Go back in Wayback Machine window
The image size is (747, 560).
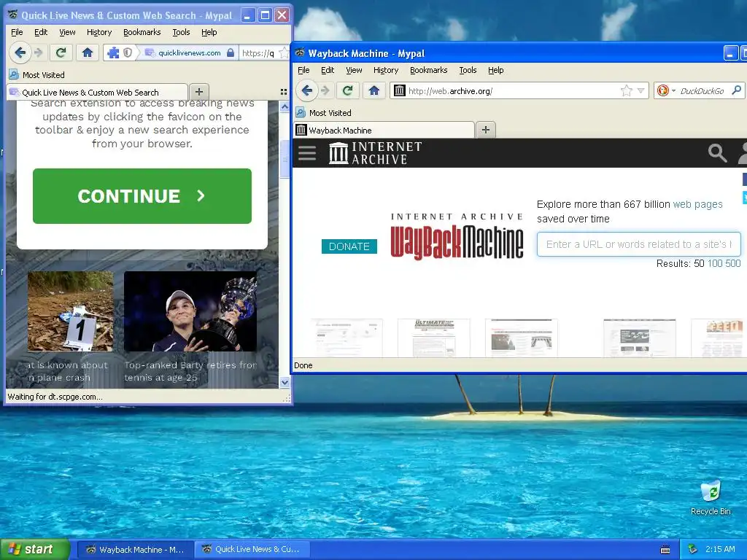[x=306, y=90]
